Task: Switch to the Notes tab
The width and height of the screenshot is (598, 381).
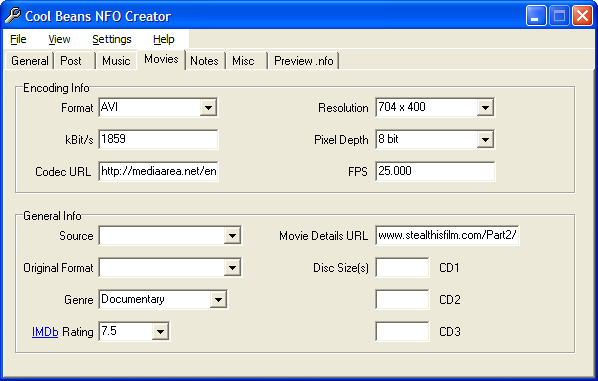Action: pyautogui.click(x=204, y=61)
